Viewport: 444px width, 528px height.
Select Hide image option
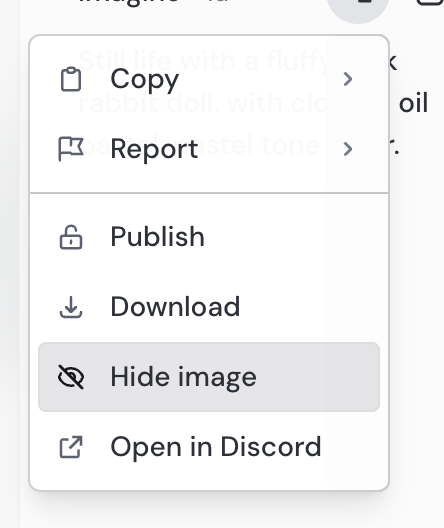coord(209,377)
